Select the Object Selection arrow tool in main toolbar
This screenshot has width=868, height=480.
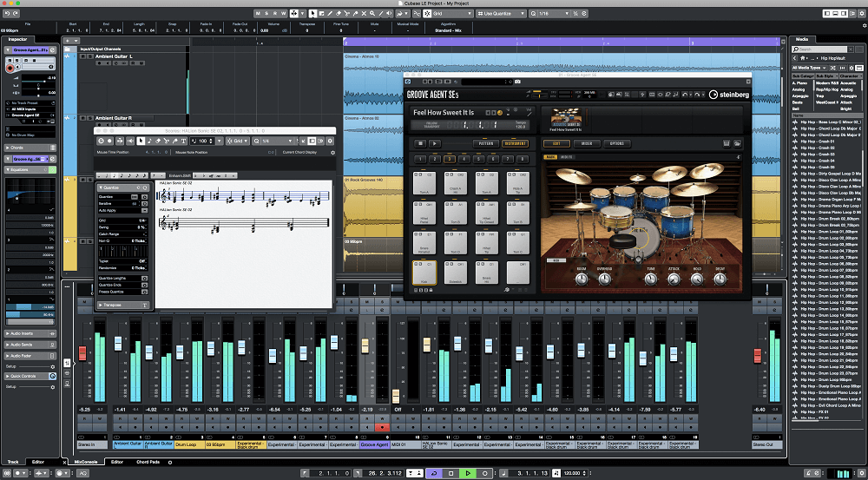point(312,13)
